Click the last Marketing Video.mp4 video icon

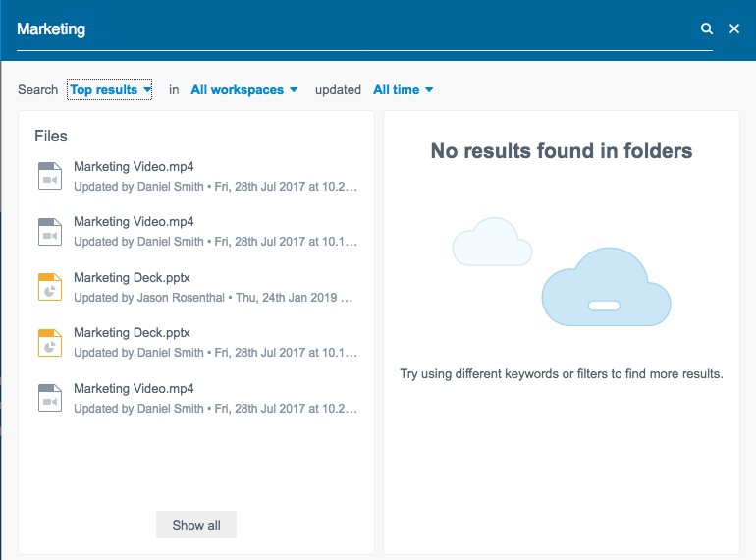tap(50, 398)
